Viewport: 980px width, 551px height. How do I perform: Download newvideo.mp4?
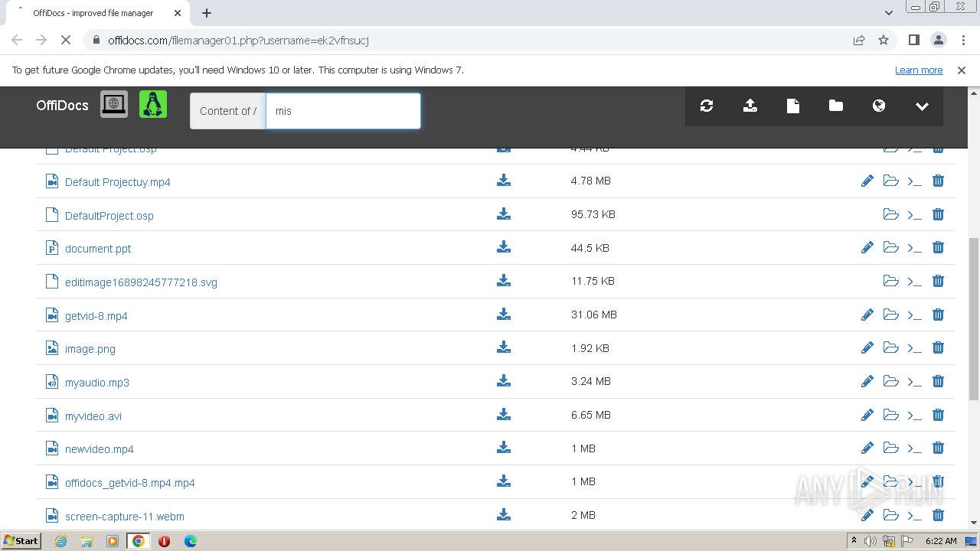[504, 448]
